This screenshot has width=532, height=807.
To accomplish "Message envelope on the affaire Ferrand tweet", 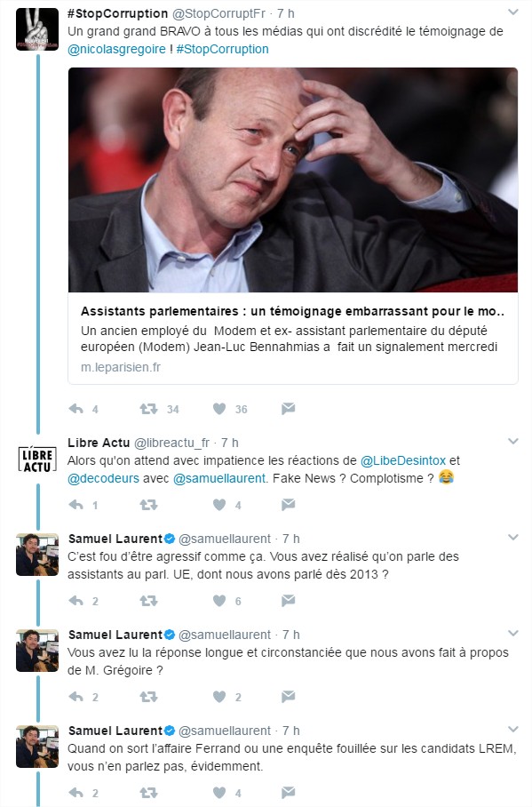I will click(288, 792).
